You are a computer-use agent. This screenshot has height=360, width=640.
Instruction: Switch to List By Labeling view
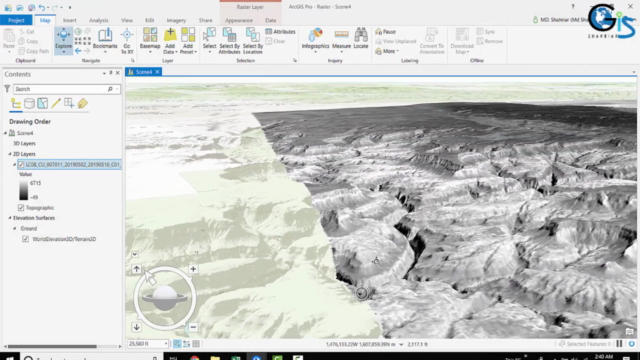point(82,104)
